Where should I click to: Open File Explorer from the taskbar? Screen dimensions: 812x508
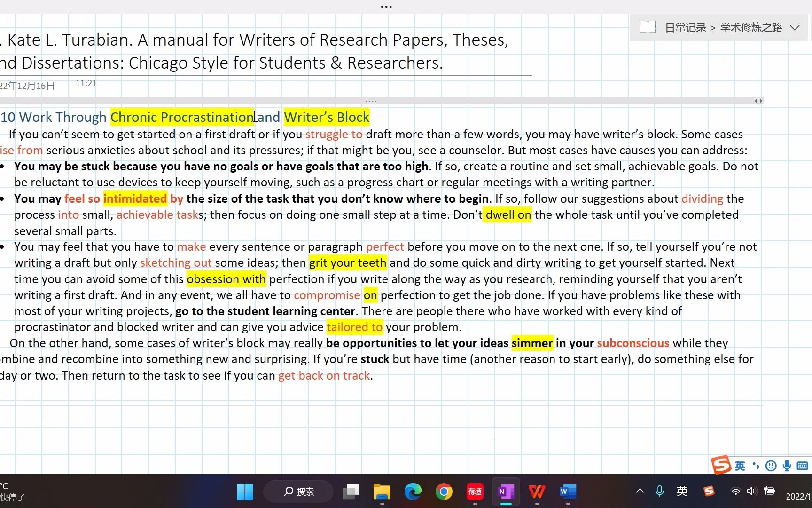[x=382, y=492]
